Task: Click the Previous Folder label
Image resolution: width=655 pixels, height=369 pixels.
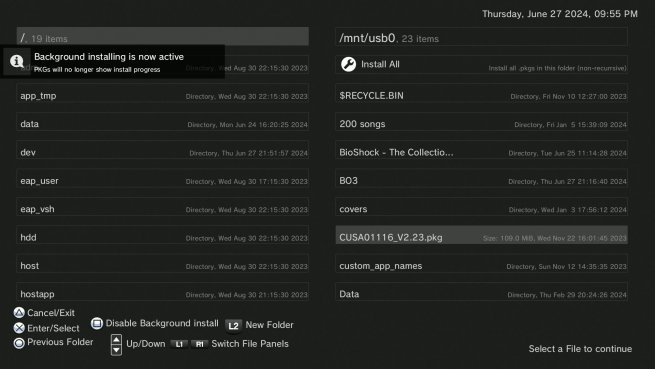Action: tap(60, 342)
